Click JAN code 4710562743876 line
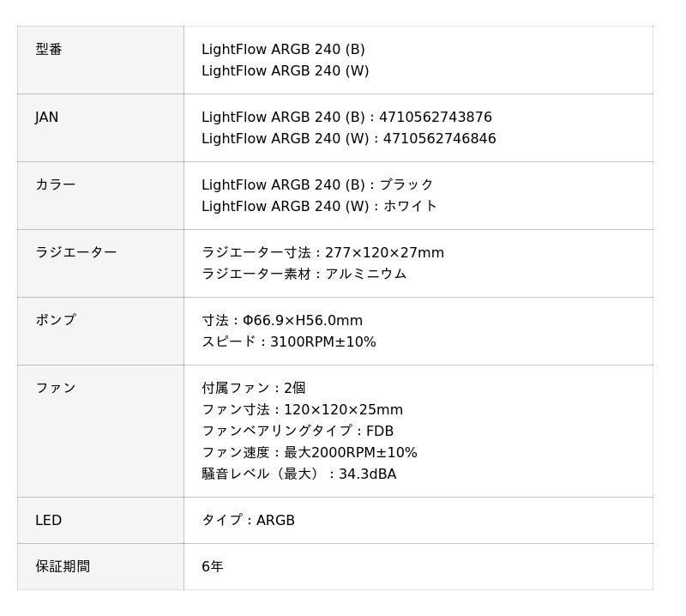Viewport: 686px width, 616px height. [346, 118]
